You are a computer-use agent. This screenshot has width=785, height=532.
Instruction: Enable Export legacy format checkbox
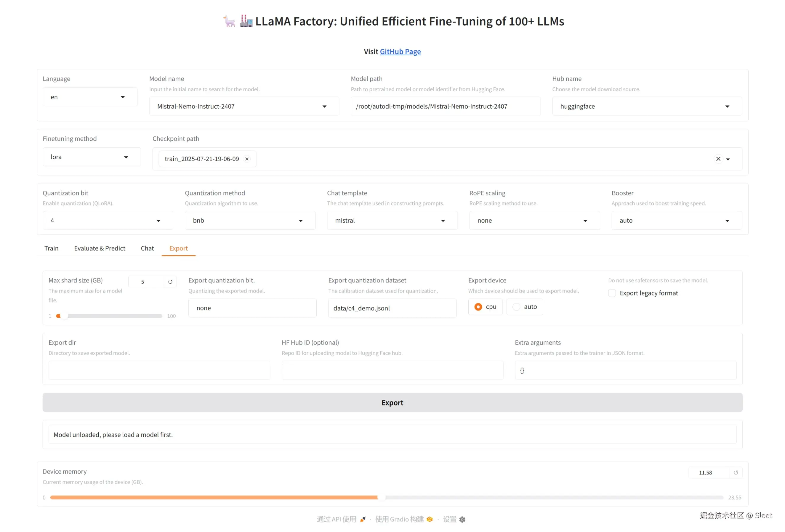(x=612, y=293)
